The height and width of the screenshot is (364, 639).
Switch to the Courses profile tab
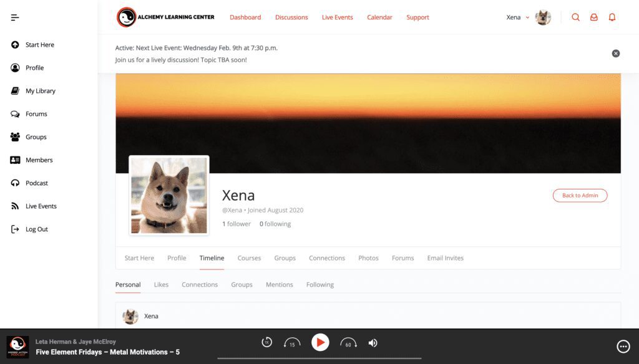coord(249,258)
